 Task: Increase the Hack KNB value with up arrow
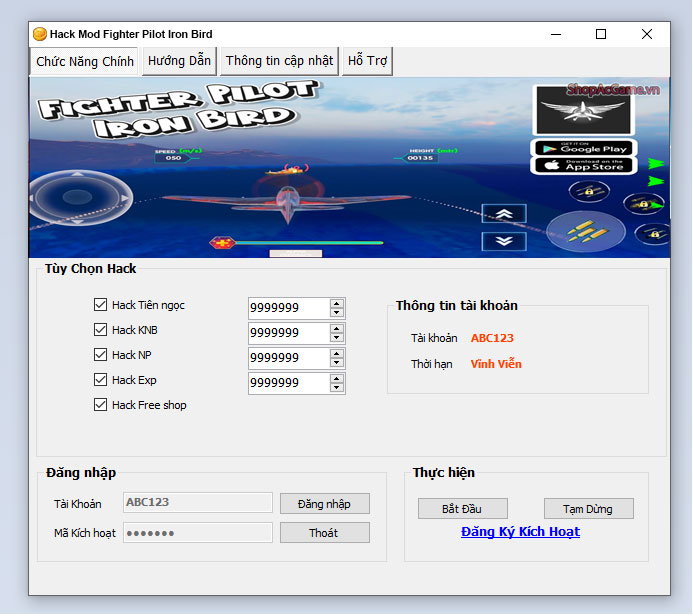click(337, 329)
